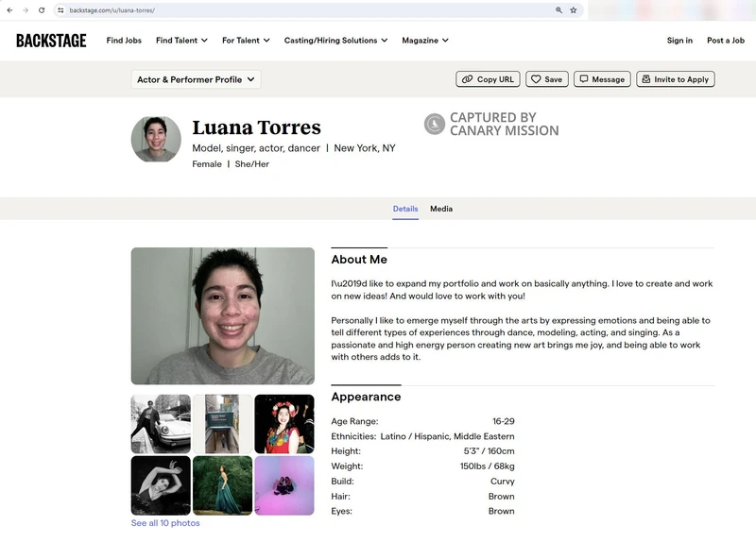Open the large main headshot photo
Image resolution: width=756 pixels, height=542 pixels.
[223, 316]
